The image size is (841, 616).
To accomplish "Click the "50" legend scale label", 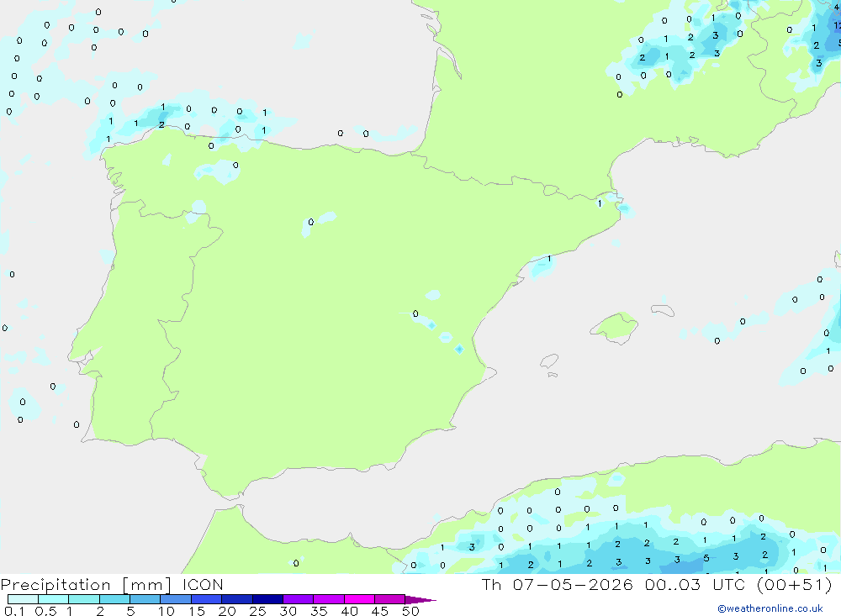I will click(411, 611).
